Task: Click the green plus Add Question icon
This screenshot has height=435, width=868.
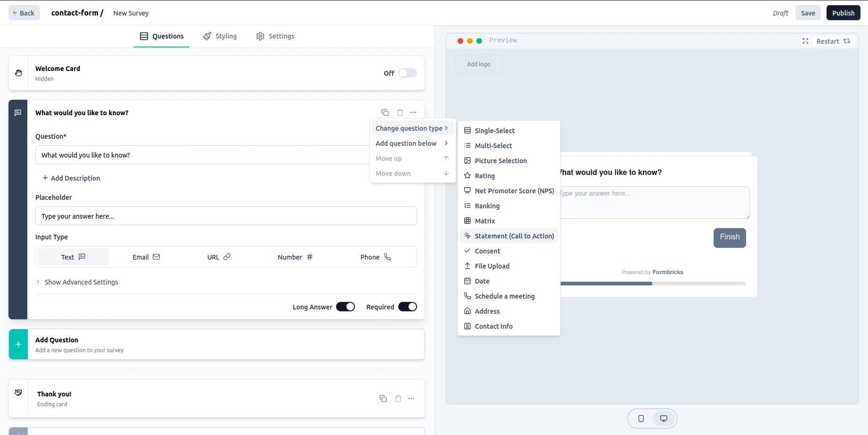Action: click(x=18, y=344)
